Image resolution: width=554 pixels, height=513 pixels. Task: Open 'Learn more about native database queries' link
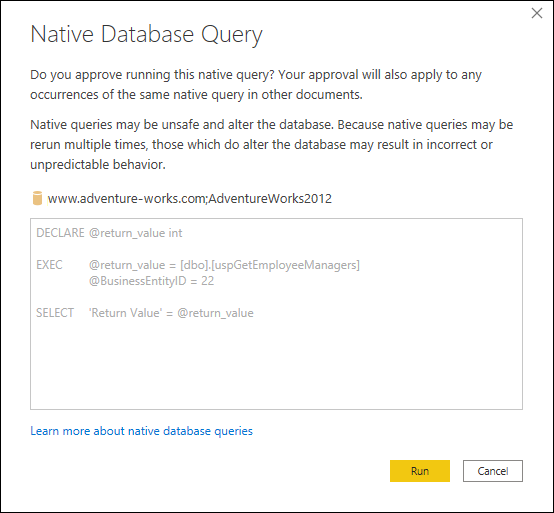[141, 431]
